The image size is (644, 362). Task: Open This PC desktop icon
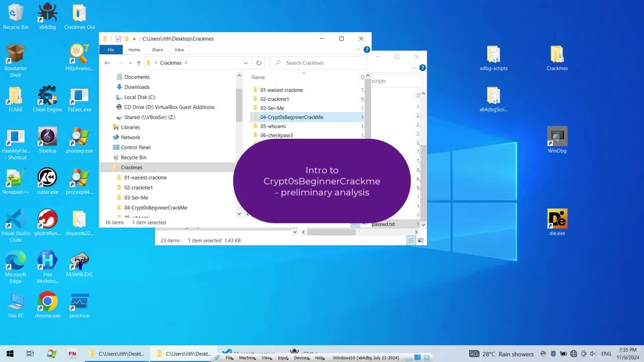coord(16,305)
